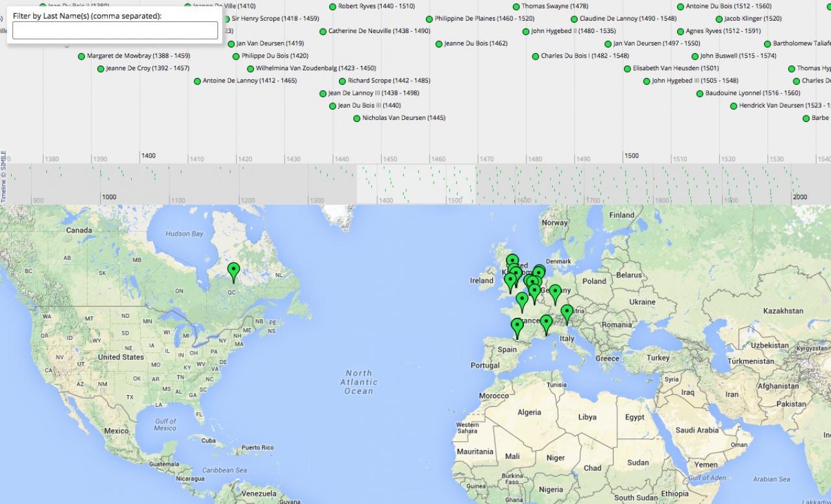Click the map pin over Germany
The height and width of the screenshot is (504, 831).
pos(555,293)
